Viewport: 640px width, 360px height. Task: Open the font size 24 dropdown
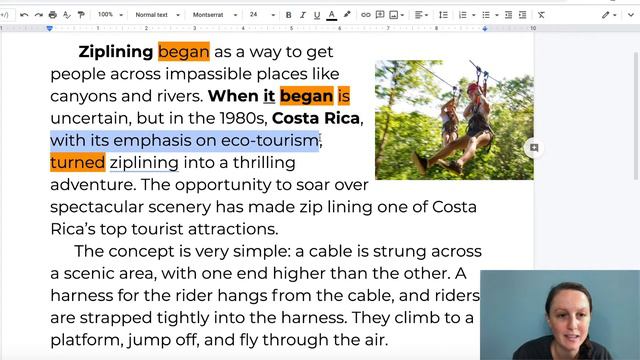click(262, 15)
